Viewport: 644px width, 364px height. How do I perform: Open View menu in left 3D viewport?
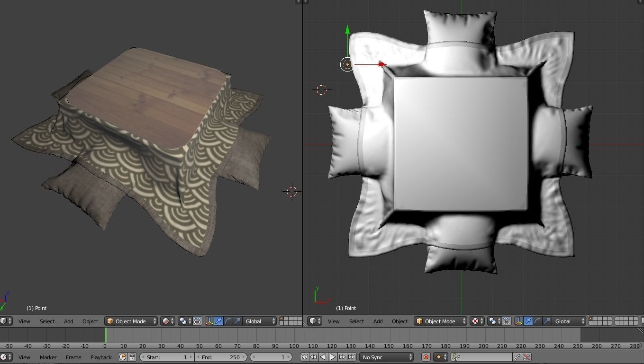coord(24,321)
